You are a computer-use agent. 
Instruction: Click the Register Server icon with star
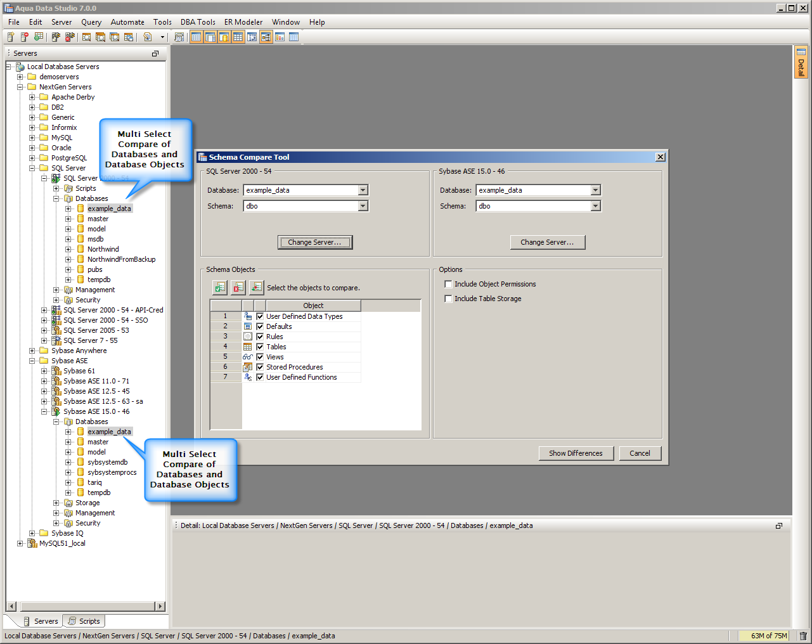11,37
